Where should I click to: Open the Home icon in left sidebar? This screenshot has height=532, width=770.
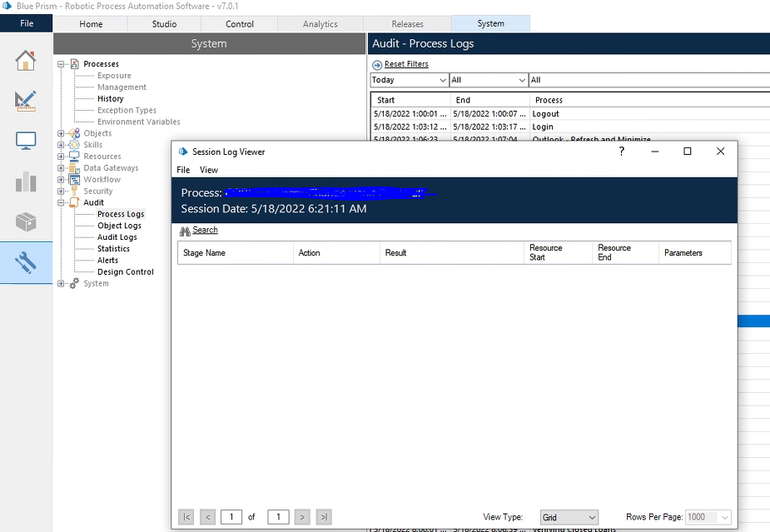coord(26,60)
